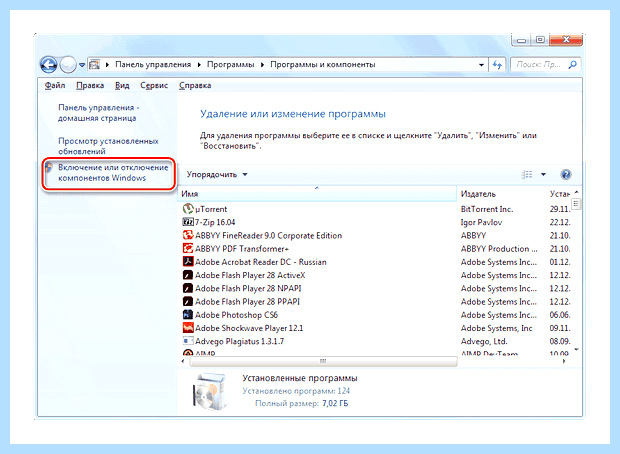Open the address bar history dropdown
Image resolution: width=620 pixels, height=454 pixels.
pos(481,65)
